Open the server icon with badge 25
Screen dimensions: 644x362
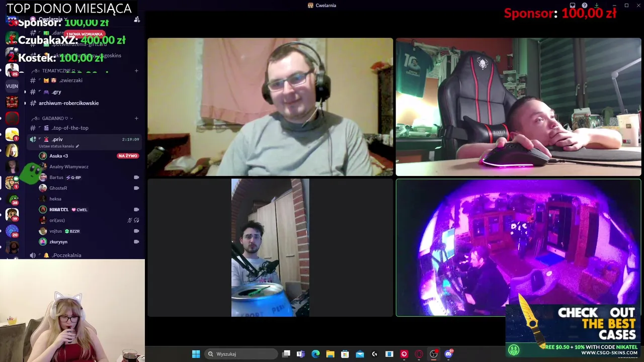click(12, 70)
